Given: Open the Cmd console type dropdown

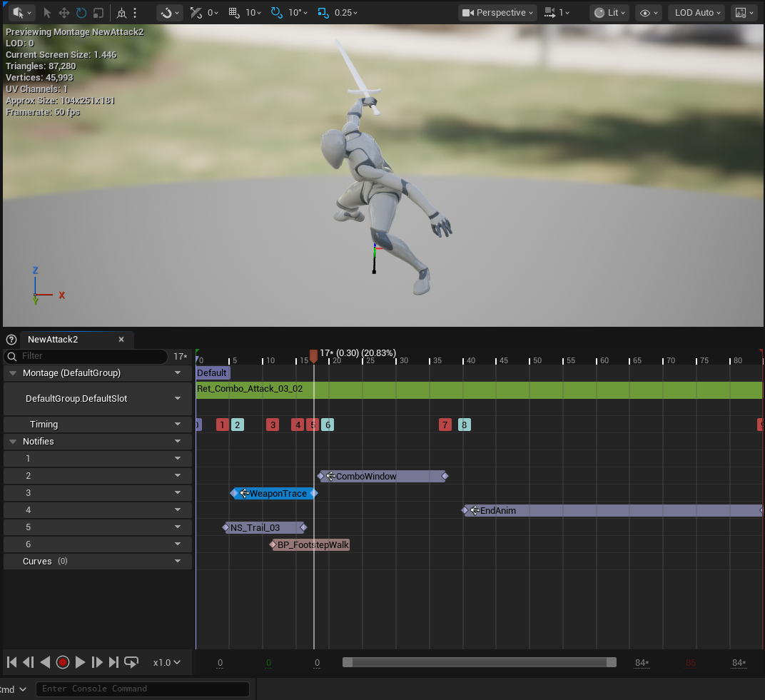Looking at the screenshot, I should coord(13,689).
